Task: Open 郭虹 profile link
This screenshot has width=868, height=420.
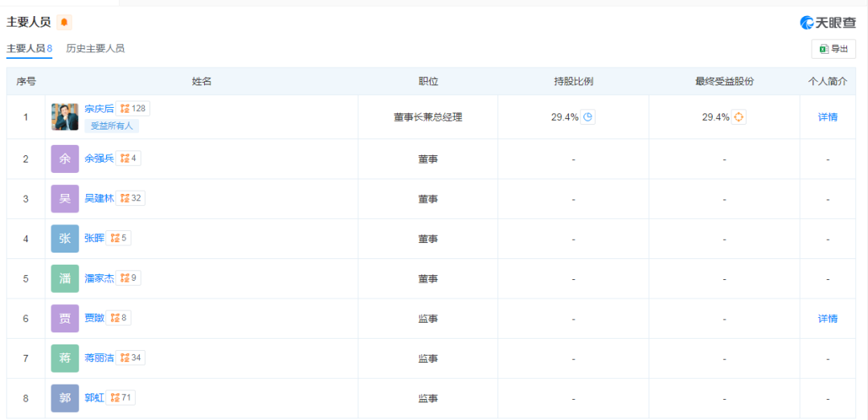Action: 94,397
